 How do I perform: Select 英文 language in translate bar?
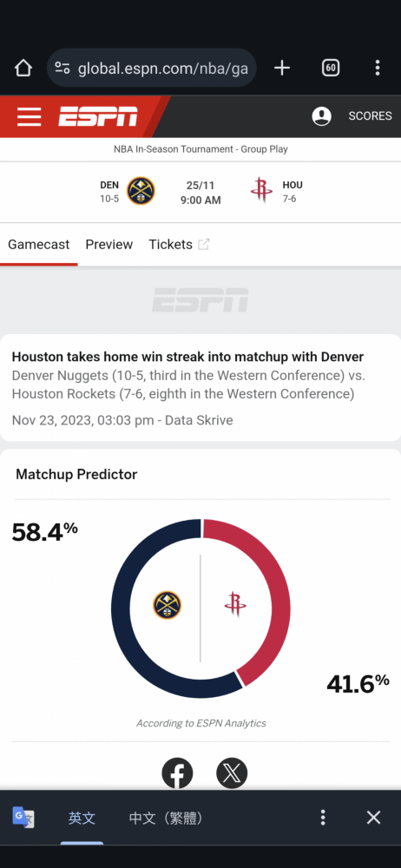coord(82,818)
